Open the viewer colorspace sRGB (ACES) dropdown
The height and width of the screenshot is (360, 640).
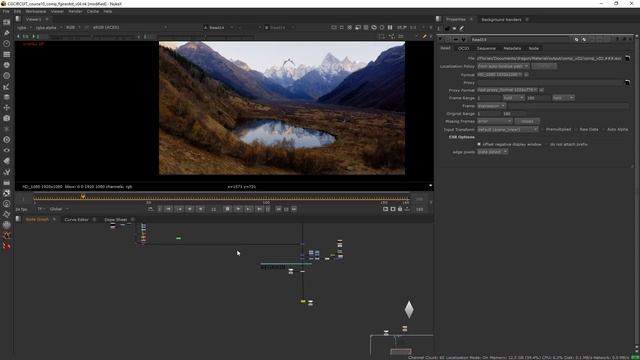(x=130, y=27)
